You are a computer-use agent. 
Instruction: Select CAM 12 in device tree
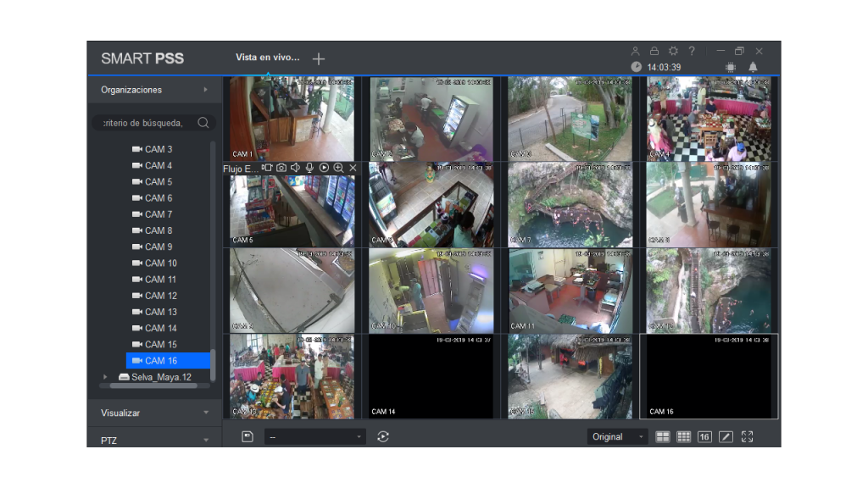tap(154, 296)
